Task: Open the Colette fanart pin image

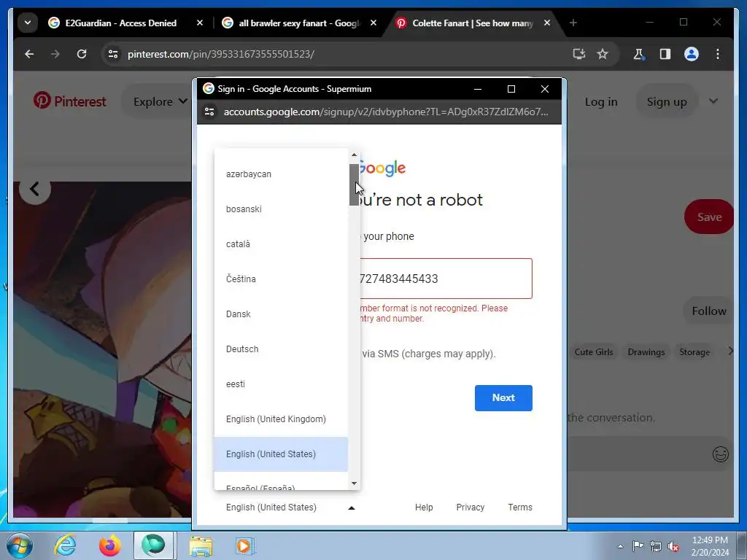Action: tap(102, 349)
